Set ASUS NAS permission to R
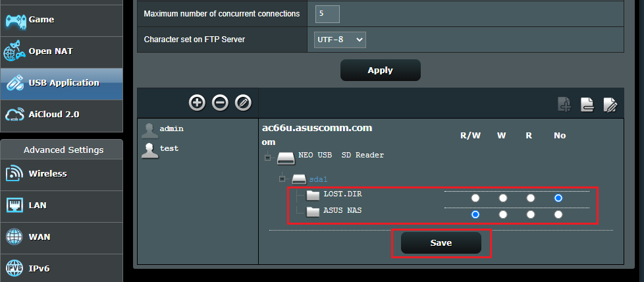This screenshot has height=282, width=644. click(531, 214)
